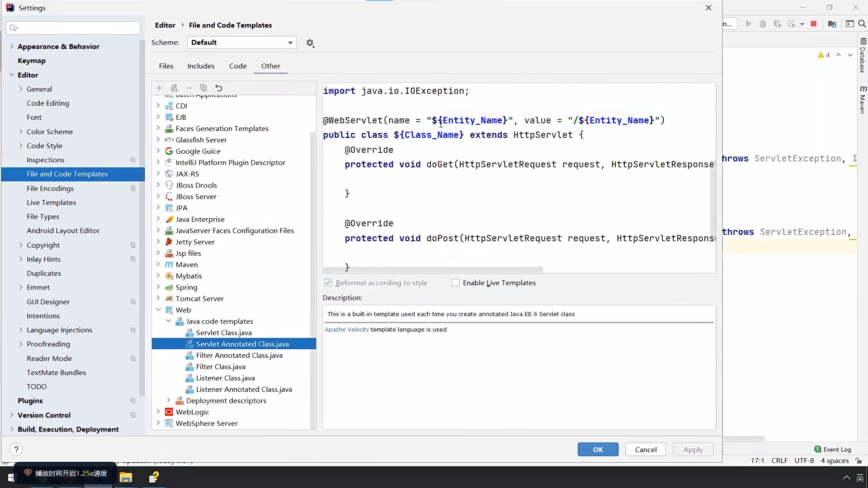The width and height of the screenshot is (868, 488).
Task: Click the Run icon in IDE toolbar
Action: click(x=749, y=24)
